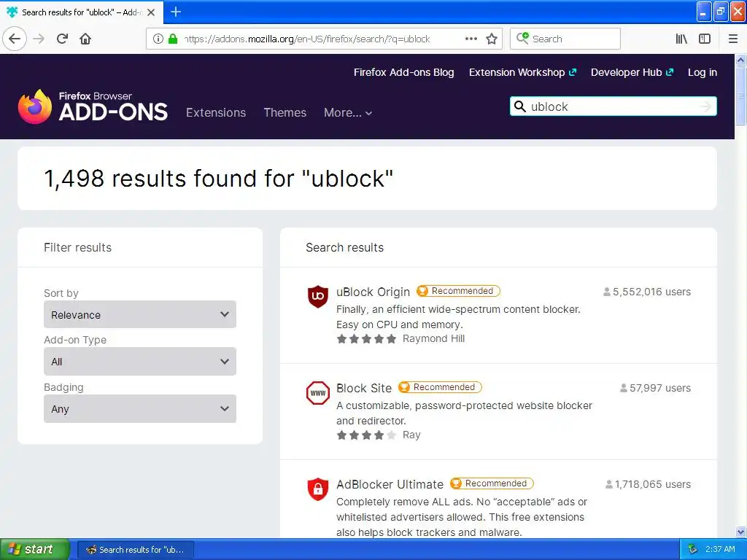Click author name Ray under Block Site

411,435
